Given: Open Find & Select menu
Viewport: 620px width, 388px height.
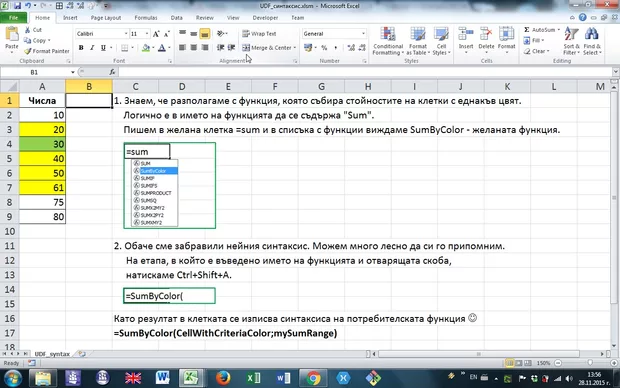Looking at the screenshot, I should [x=592, y=41].
